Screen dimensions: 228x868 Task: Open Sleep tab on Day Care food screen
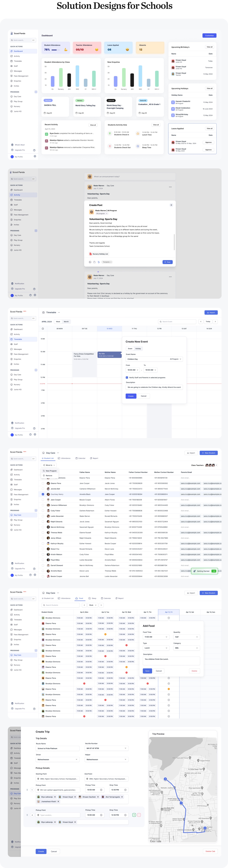92,598
